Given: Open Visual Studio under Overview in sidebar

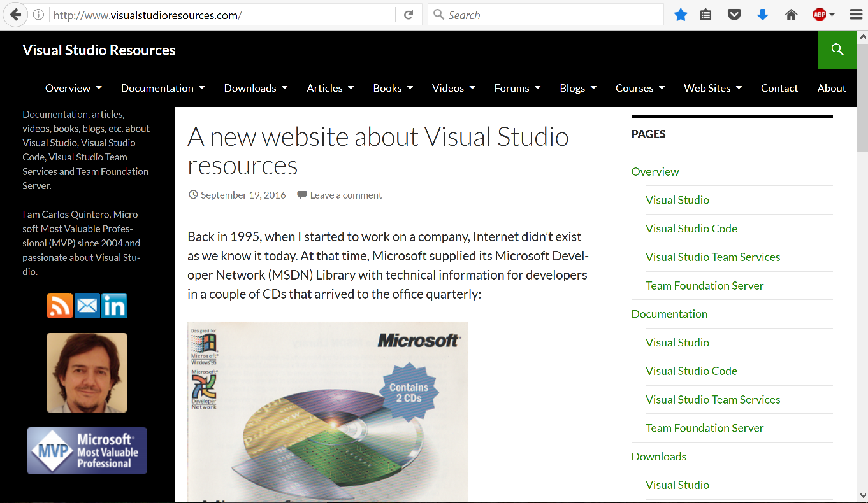Looking at the screenshot, I should coord(677,199).
